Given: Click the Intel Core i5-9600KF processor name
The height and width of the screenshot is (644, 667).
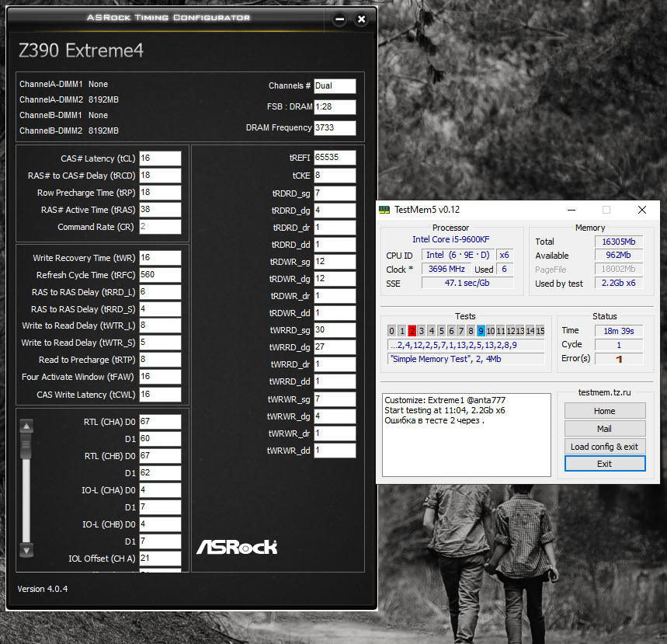Looking at the screenshot, I should tap(451, 239).
